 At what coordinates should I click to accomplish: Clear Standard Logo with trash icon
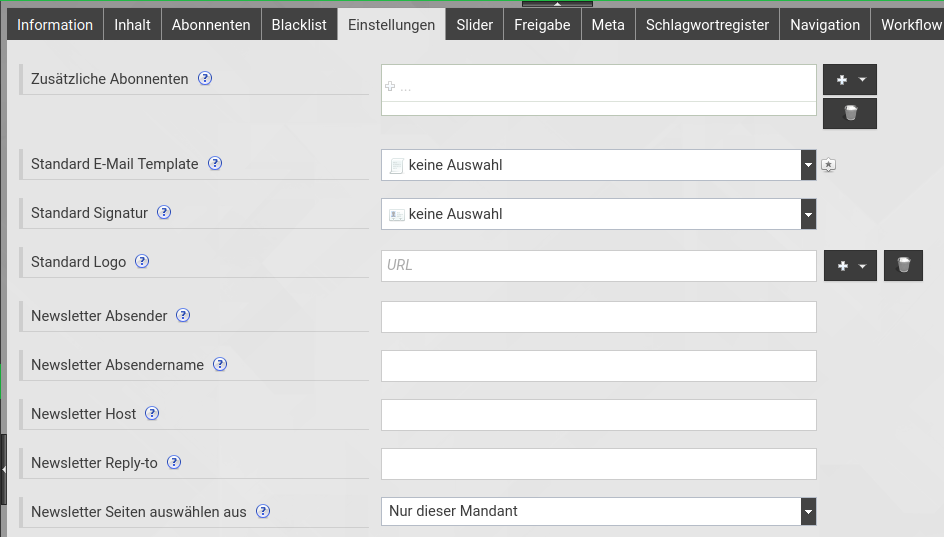tap(903, 265)
